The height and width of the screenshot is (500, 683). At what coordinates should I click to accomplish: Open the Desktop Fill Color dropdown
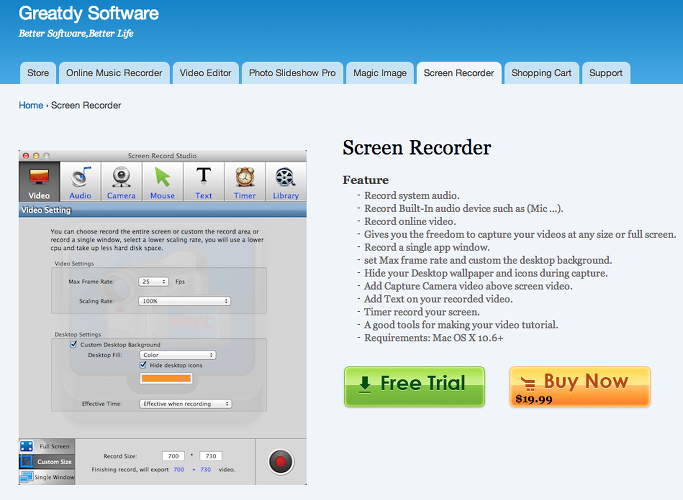point(177,355)
